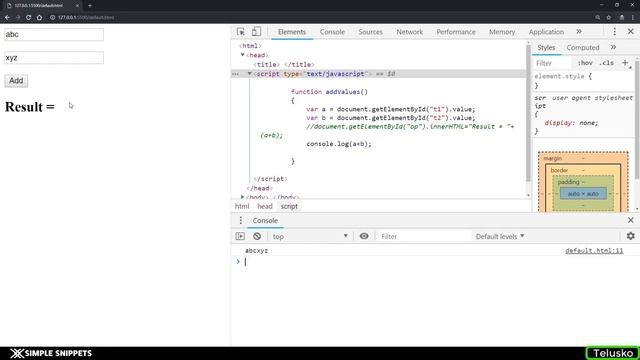Switch to the Elements tab
This screenshot has width=640, height=360.
pos(292,32)
